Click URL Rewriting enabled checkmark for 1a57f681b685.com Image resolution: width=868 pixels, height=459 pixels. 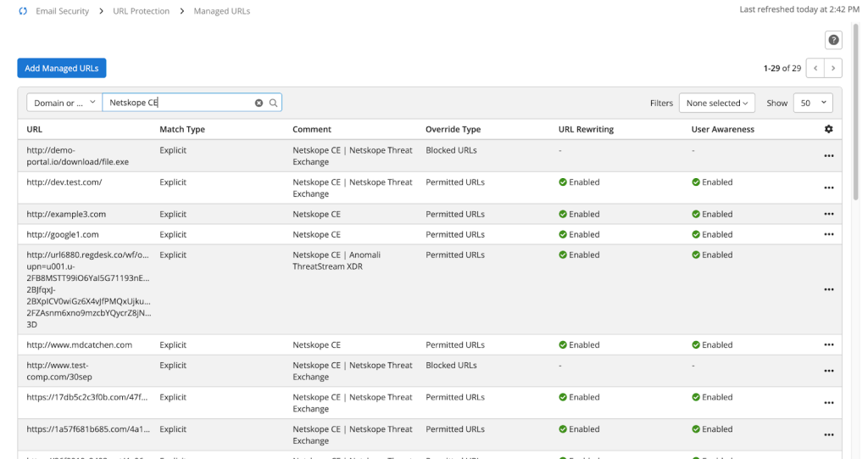click(x=563, y=429)
